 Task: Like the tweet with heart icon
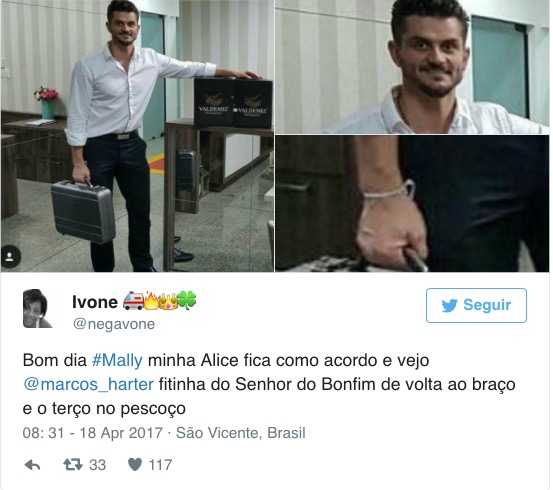[134, 465]
